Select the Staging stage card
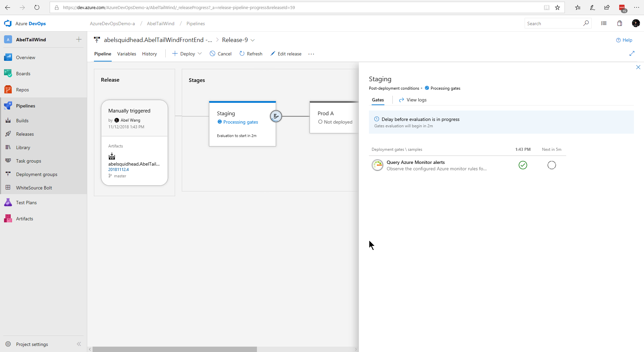This screenshot has height=352, width=644. point(242,124)
